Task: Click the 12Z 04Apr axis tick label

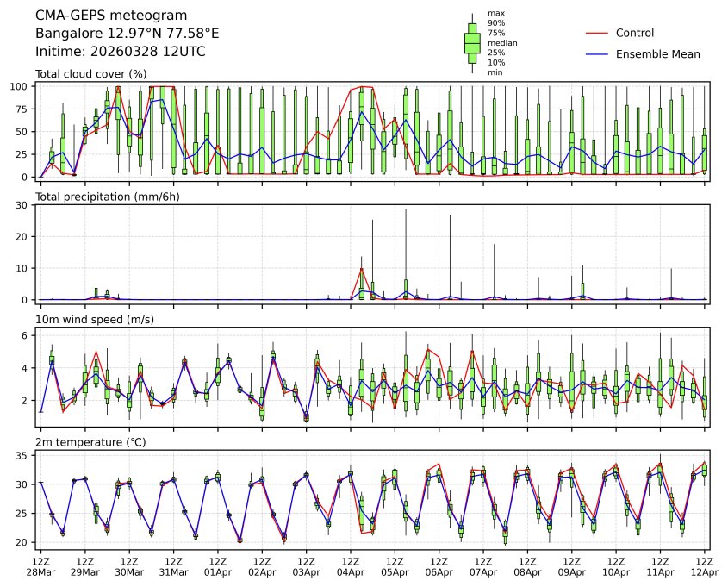Action: click(x=351, y=566)
